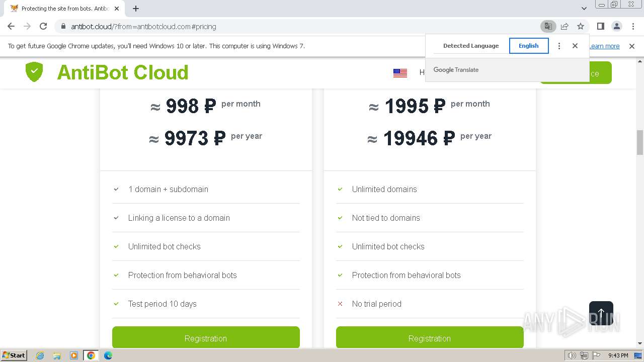Open a new browser tab
The image size is (644, 362).
(136, 9)
